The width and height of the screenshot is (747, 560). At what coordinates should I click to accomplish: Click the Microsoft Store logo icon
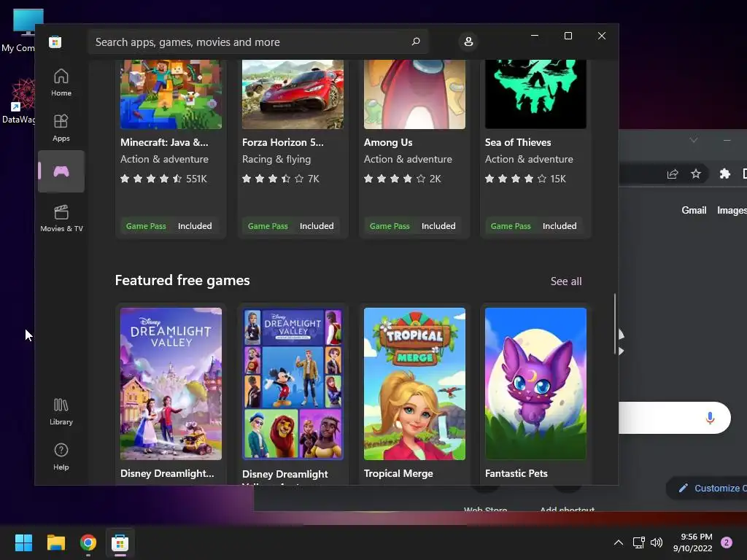point(55,42)
